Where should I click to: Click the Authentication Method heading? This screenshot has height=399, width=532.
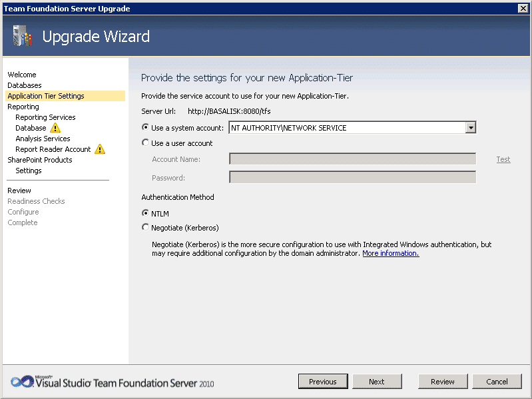tap(178, 197)
